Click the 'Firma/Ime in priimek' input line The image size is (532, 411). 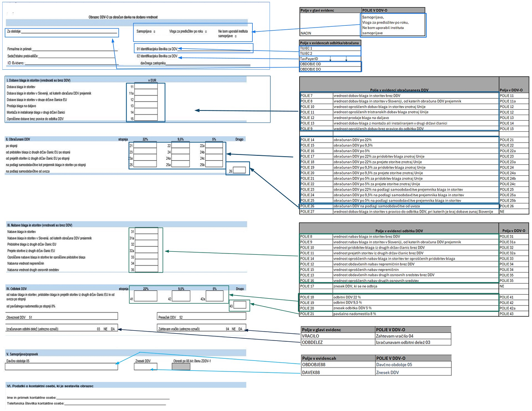[75, 50]
